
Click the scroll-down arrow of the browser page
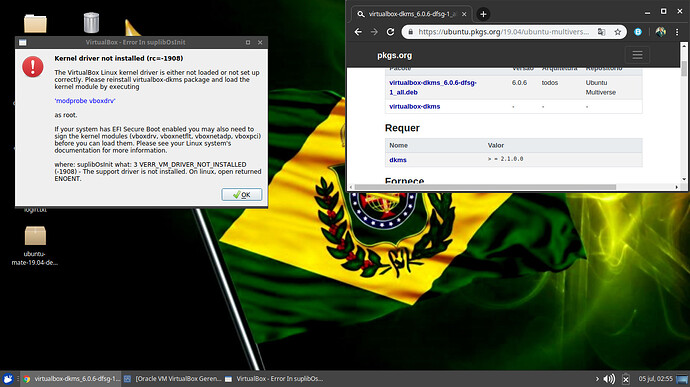pos(683,179)
